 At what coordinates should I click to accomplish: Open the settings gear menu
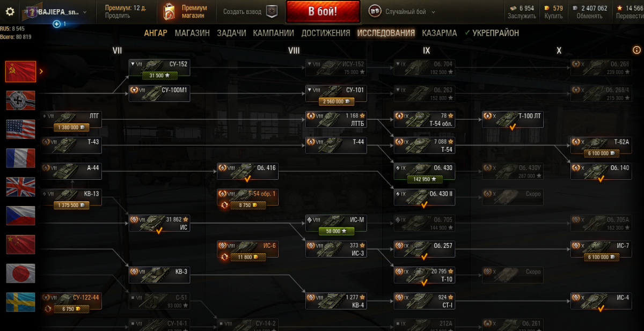pyautogui.click(x=9, y=11)
